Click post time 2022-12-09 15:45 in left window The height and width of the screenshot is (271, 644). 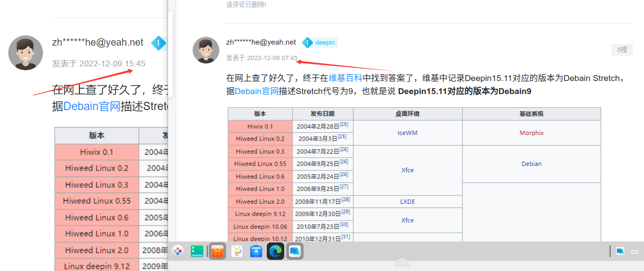click(112, 64)
